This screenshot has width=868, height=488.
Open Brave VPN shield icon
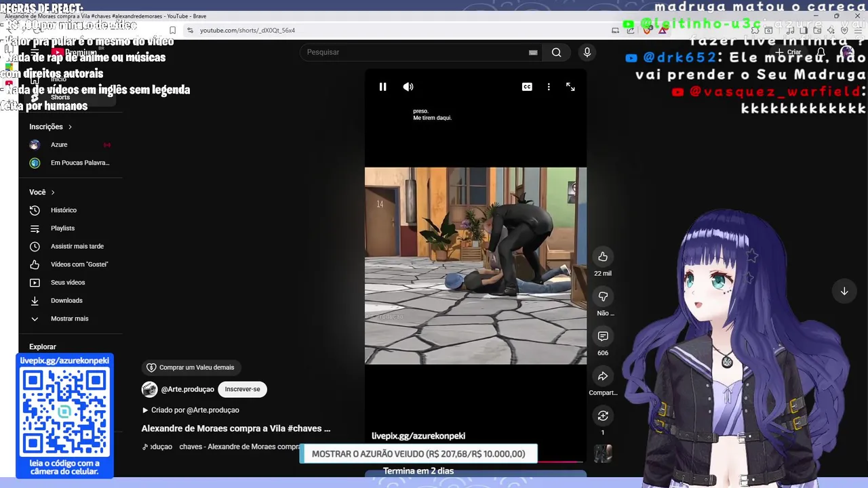844,30
